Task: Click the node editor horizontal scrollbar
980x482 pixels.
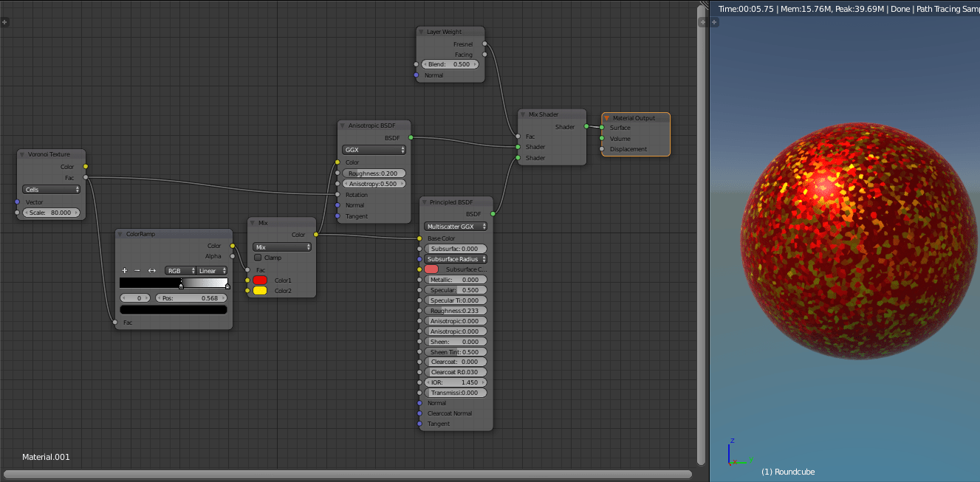Action: (x=348, y=474)
